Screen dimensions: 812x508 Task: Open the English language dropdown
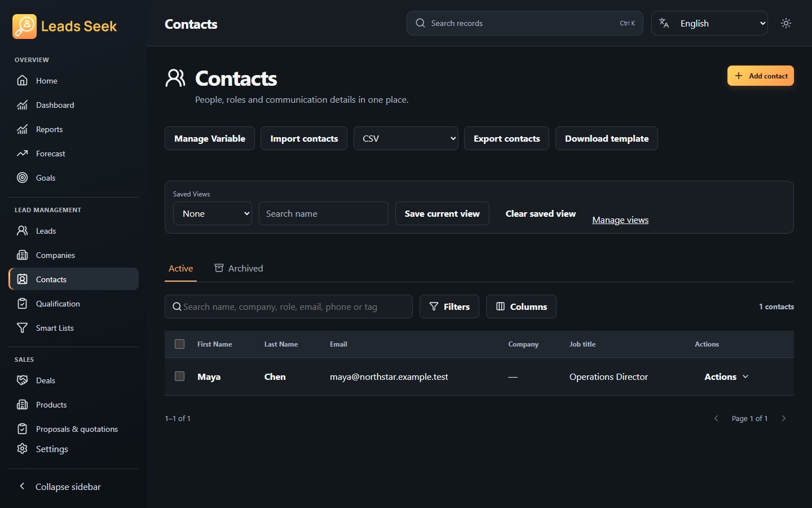tap(709, 23)
